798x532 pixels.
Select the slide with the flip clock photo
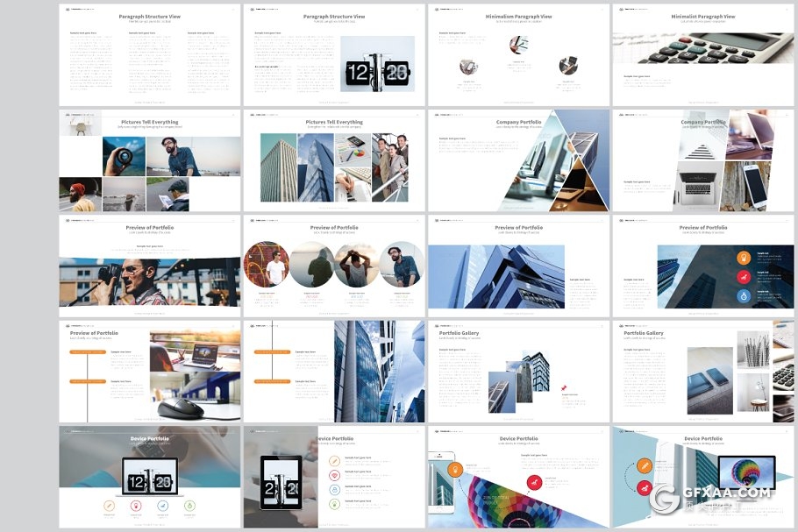coord(334,54)
